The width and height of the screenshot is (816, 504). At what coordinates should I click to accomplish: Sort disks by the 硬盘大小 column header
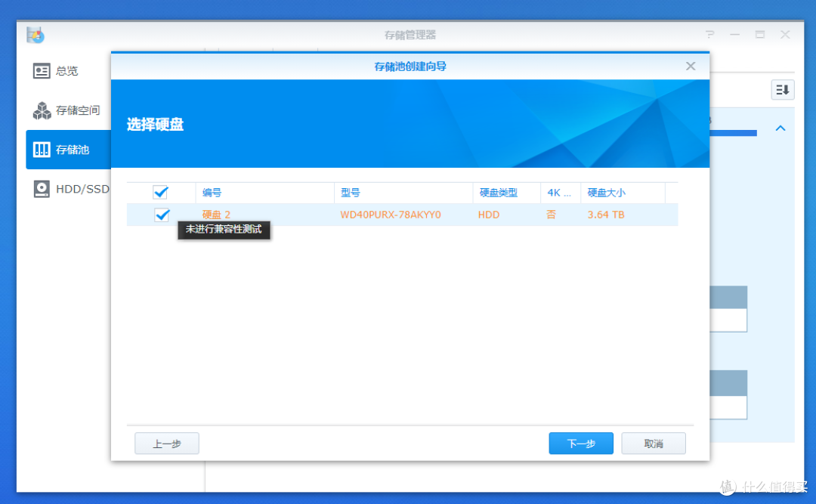click(x=604, y=192)
